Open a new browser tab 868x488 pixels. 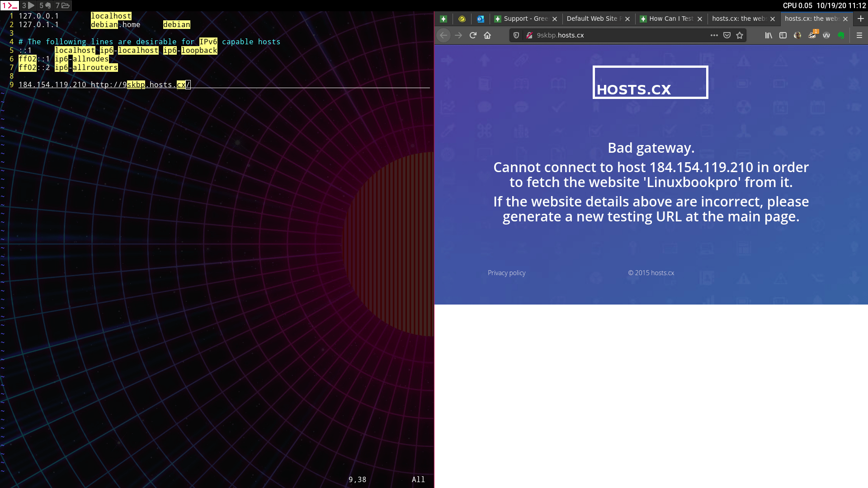[861, 19]
